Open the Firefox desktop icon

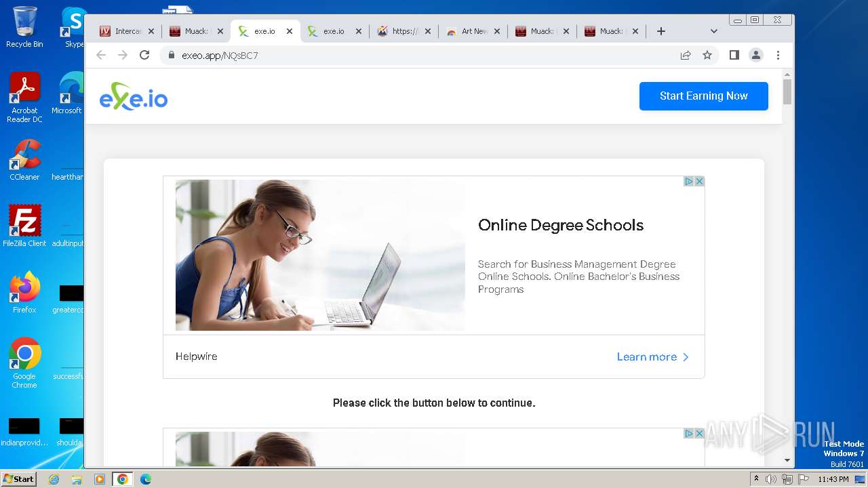[24, 293]
